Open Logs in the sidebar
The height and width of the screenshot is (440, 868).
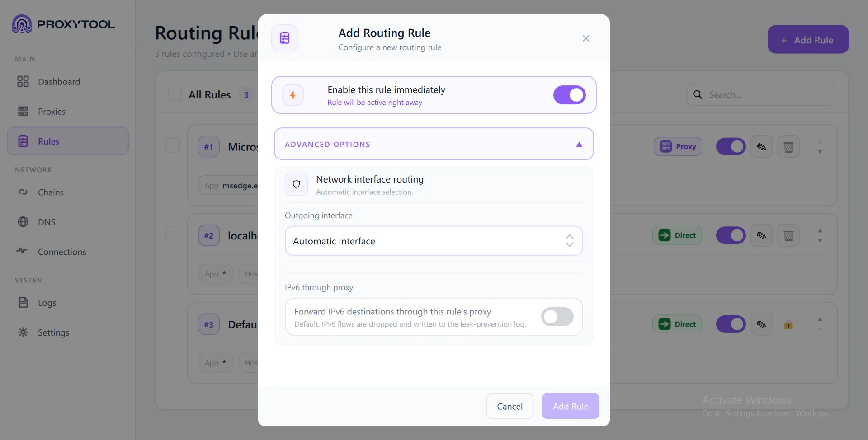tap(68, 303)
